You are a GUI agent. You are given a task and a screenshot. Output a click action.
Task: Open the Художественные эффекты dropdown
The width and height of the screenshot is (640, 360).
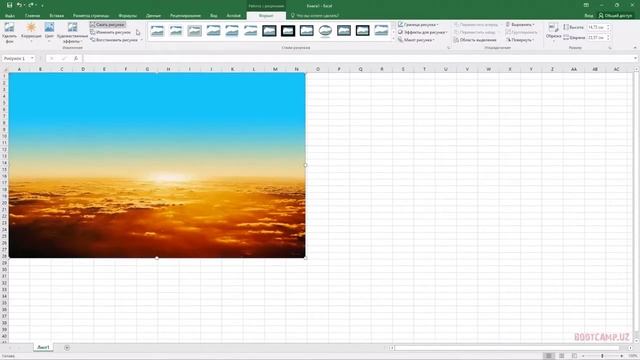tap(72, 33)
